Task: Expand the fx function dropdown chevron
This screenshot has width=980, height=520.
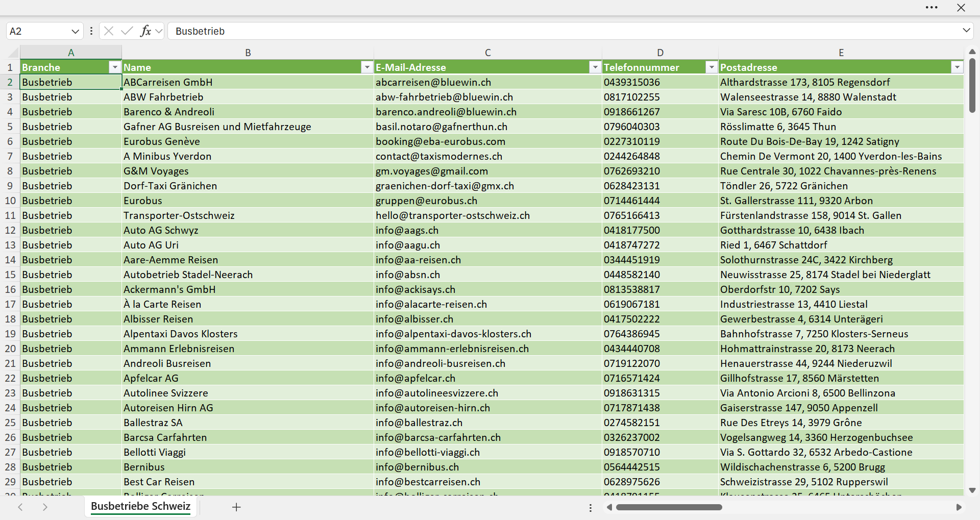Action: click(159, 31)
